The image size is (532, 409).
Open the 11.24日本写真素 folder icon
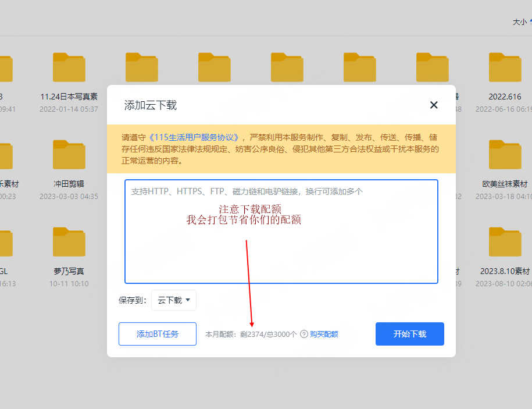69,67
